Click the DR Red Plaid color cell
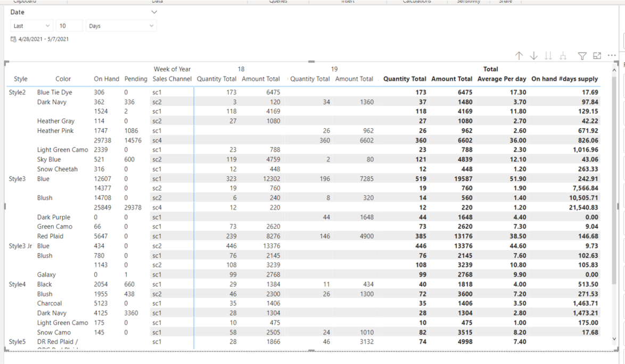Viewport: 625px width, 364px height. point(58,342)
